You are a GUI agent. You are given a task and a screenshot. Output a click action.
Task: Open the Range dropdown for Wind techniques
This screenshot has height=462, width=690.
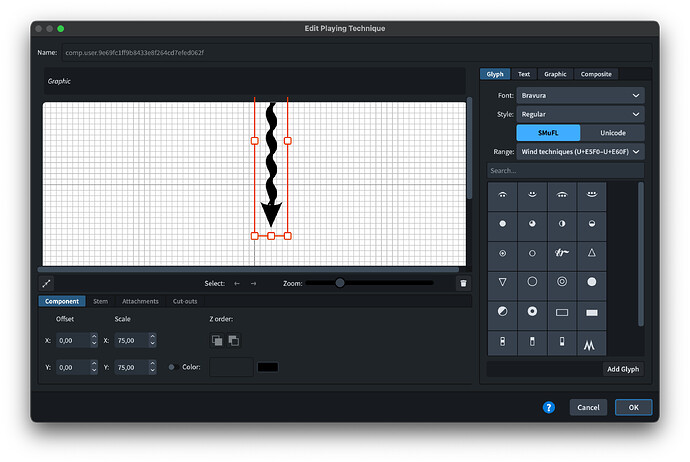click(580, 152)
